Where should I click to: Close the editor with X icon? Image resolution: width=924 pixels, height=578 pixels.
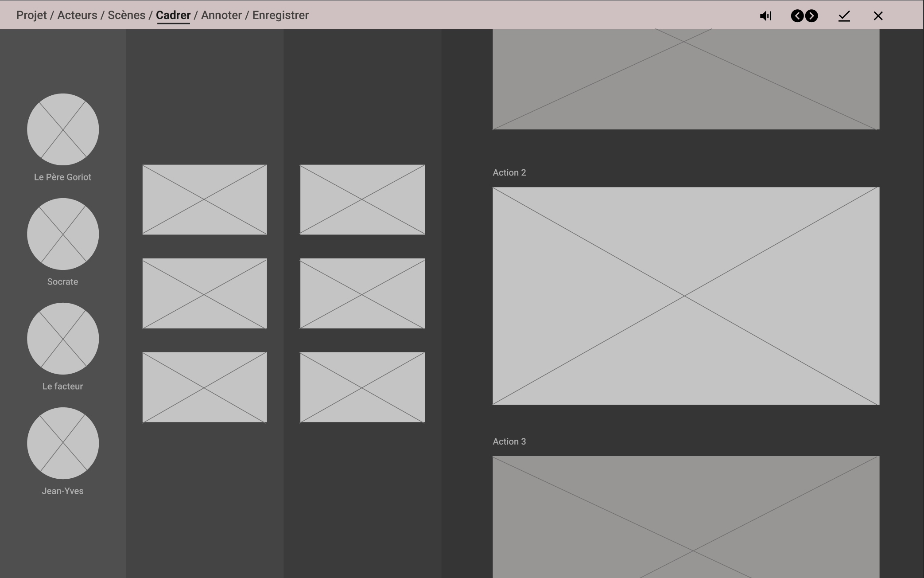[x=878, y=16]
